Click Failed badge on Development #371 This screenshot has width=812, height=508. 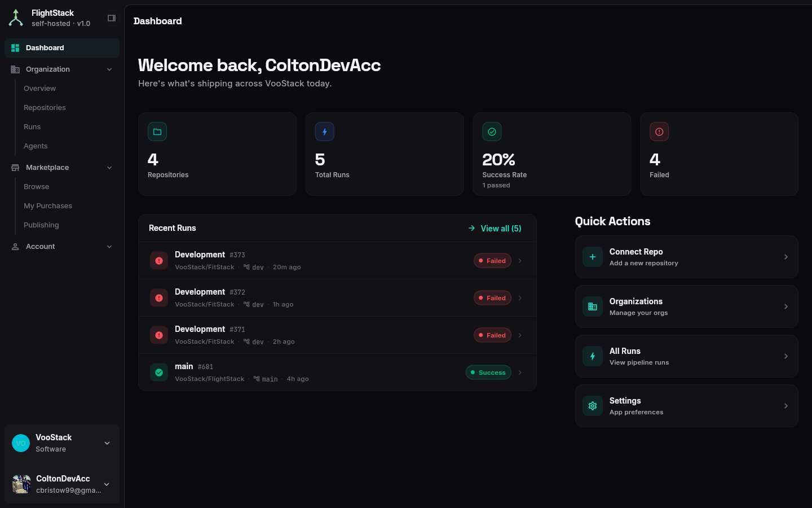pyautogui.click(x=492, y=335)
